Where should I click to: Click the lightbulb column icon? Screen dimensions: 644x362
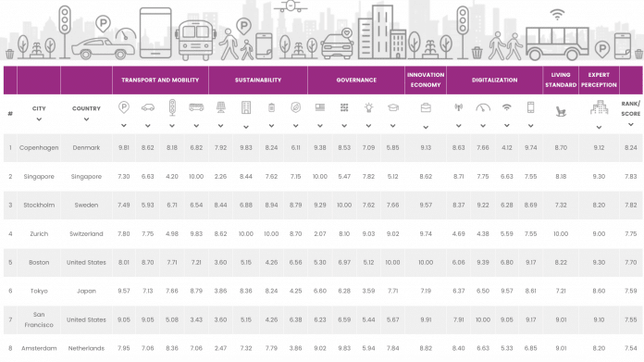point(368,107)
